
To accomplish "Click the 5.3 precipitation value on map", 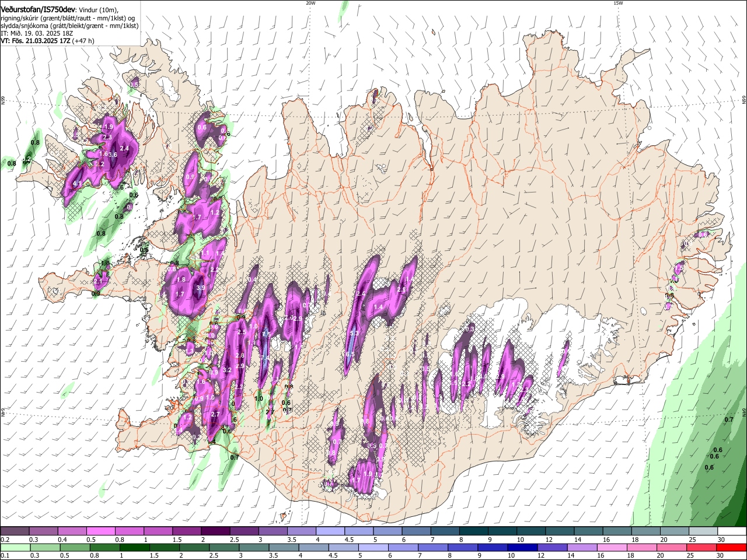I will pyautogui.click(x=354, y=333).
